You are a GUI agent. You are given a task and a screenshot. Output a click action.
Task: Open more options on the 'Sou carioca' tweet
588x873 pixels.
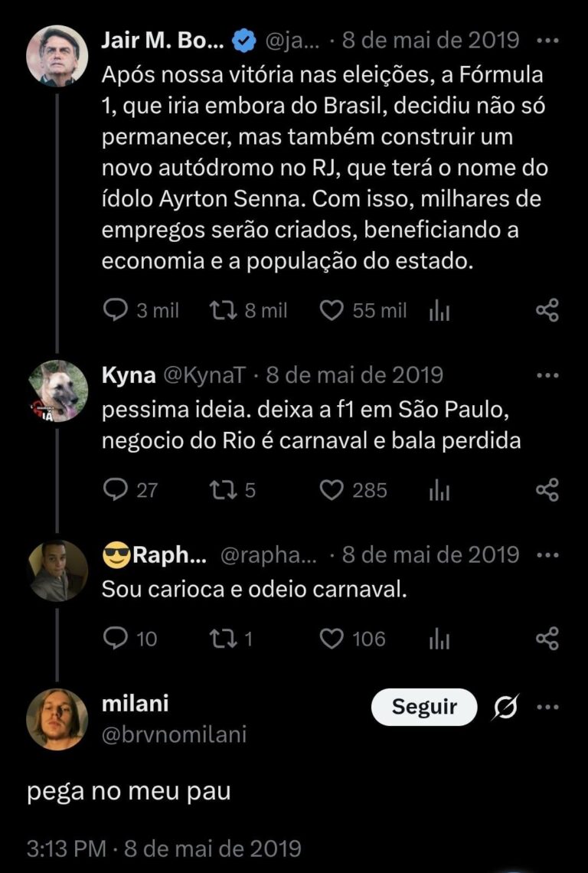point(548,554)
